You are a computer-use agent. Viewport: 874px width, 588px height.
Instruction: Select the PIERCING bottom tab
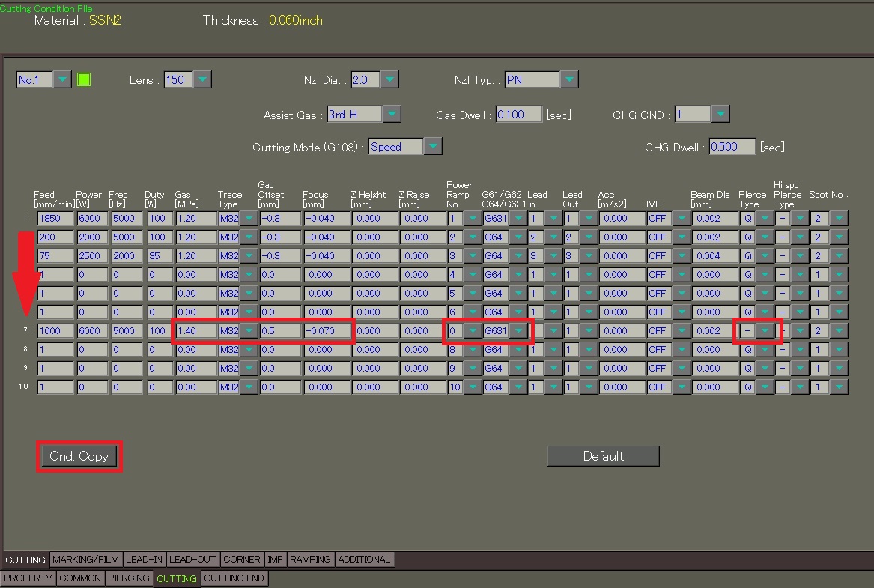click(x=129, y=578)
